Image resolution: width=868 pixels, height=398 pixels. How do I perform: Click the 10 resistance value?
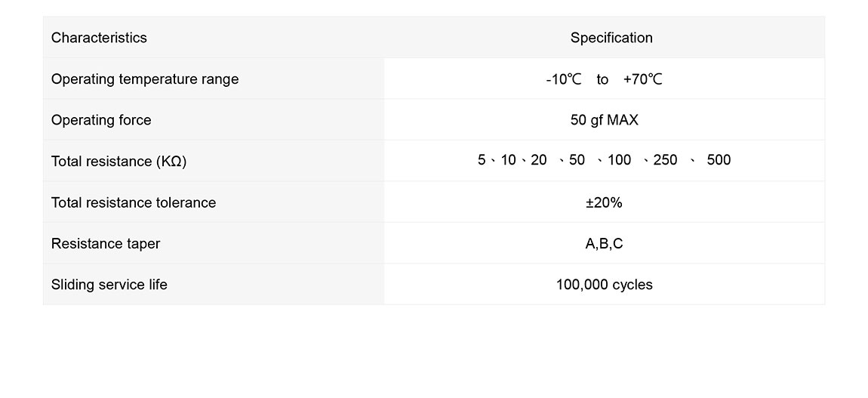tap(508, 160)
